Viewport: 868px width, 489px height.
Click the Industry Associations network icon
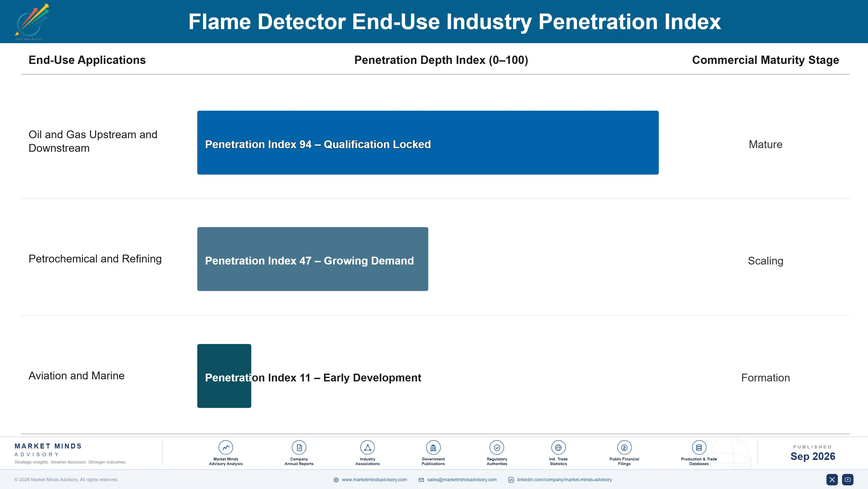coord(368,447)
